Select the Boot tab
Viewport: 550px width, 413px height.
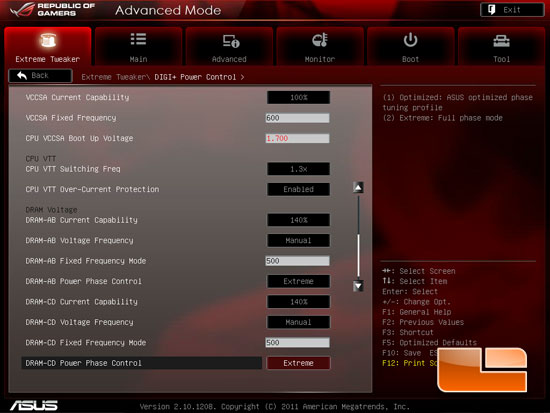click(x=410, y=46)
